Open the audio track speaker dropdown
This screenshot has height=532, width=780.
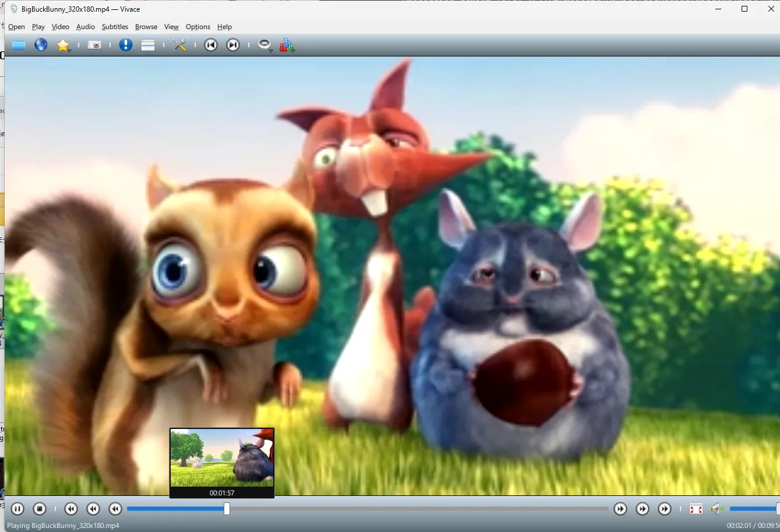pos(265,45)
